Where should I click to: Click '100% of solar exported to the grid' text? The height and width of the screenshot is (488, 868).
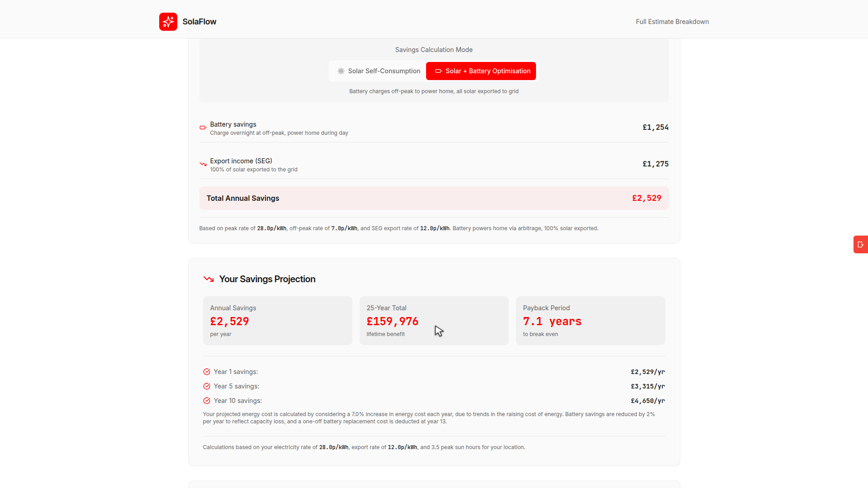click(x=254, y=170)
